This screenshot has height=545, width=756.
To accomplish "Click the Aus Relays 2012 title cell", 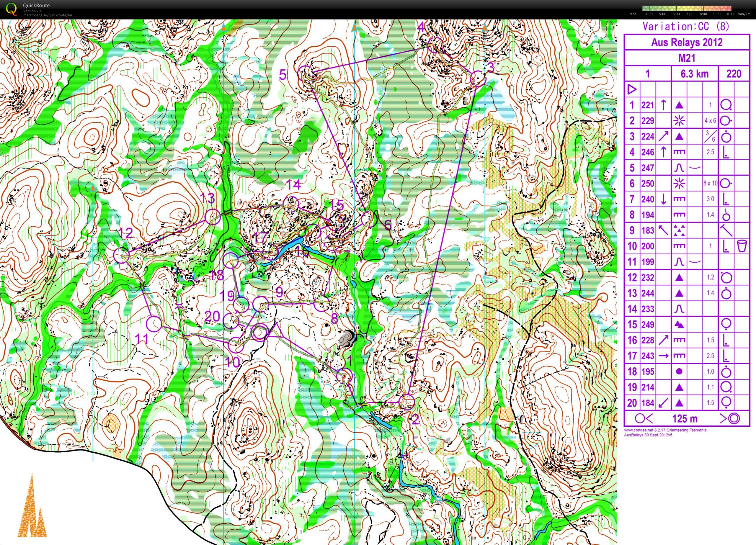I will point(687,42).
